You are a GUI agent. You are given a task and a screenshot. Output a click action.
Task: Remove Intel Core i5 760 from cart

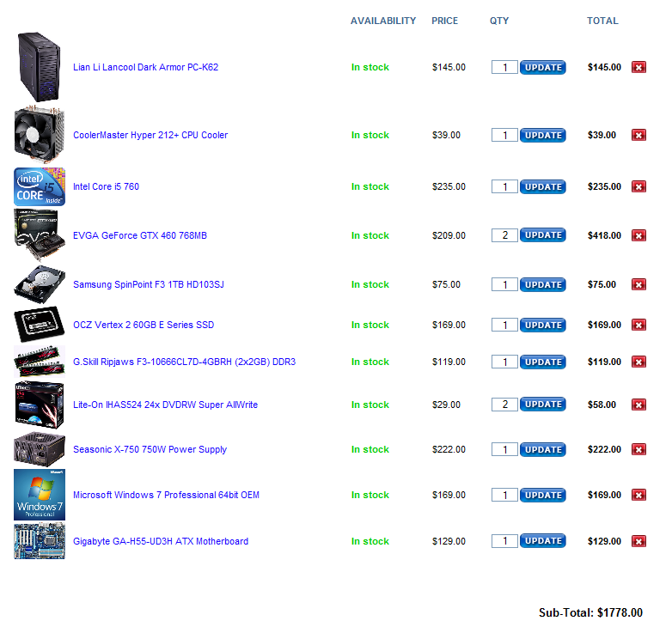638,186
